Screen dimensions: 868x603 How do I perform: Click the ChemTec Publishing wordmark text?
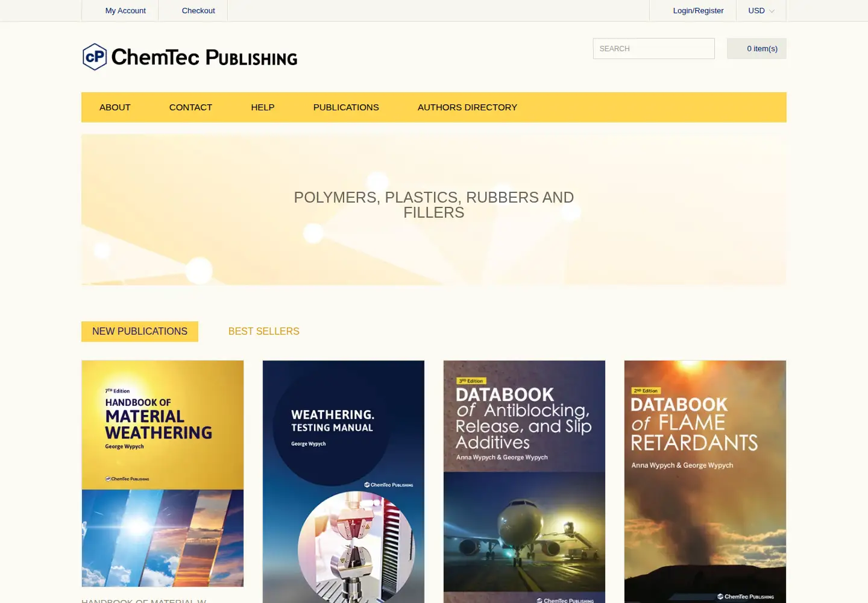pyautogui.click(x=204, y=57)
